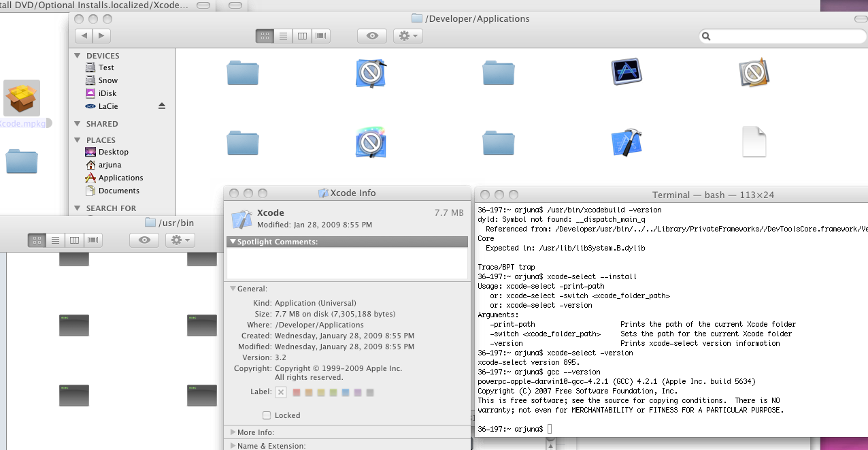This screenshot has height=450, width=868.
Task: Switch to column view in /usr/bin window
Action: 74,240
